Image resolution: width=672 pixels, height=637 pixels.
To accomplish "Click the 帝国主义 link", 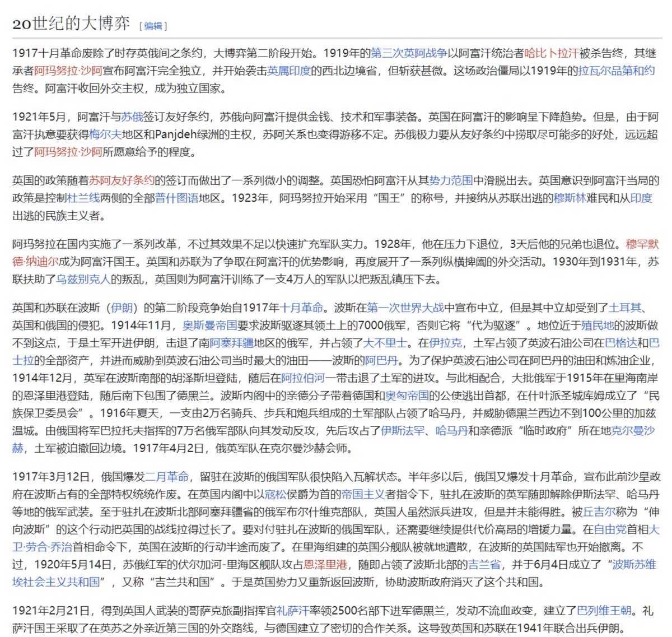I will [x=363, y=494].
